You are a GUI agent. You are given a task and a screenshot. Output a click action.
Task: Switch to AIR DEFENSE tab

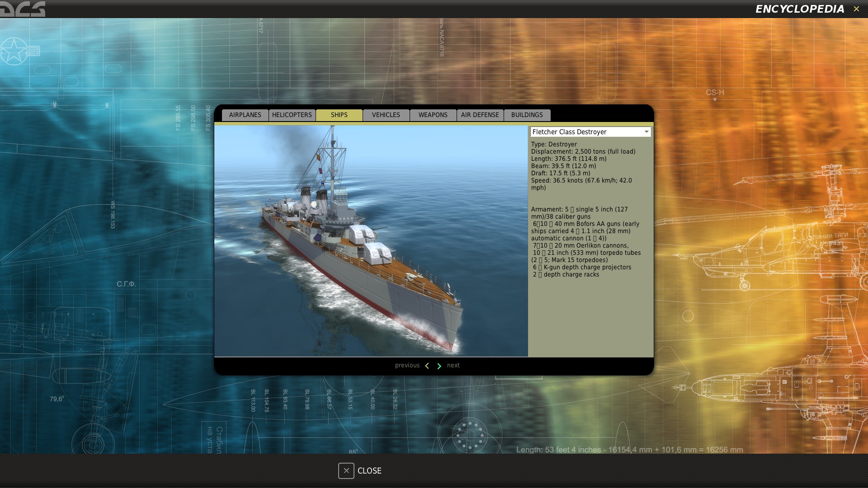point(480,115)
